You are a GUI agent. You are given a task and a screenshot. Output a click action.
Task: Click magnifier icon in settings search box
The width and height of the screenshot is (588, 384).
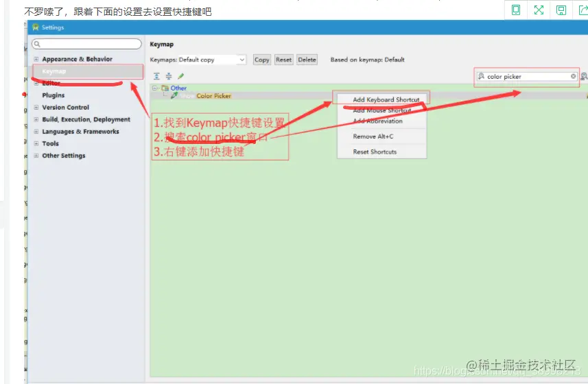coord(37,44)
